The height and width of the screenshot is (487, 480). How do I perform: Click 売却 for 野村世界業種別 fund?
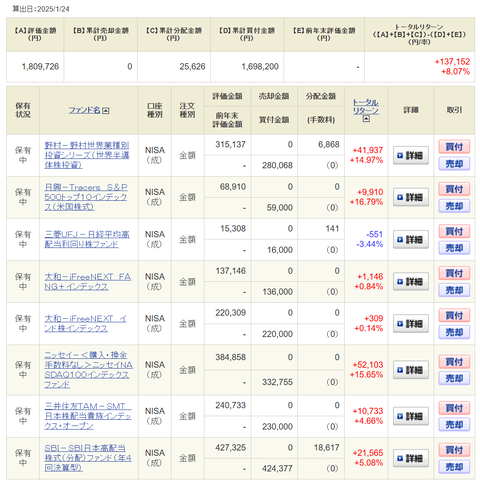(x=454, y=164)
